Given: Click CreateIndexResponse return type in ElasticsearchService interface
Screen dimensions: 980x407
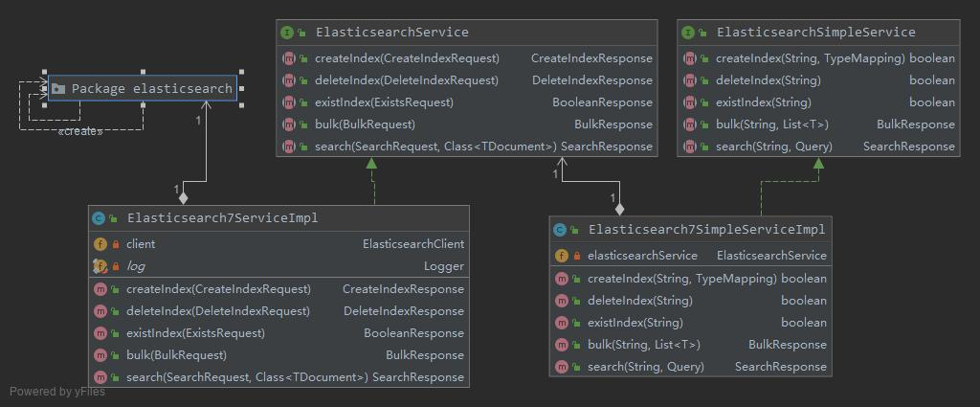Looking at the screenshot, I should [591, 58].
